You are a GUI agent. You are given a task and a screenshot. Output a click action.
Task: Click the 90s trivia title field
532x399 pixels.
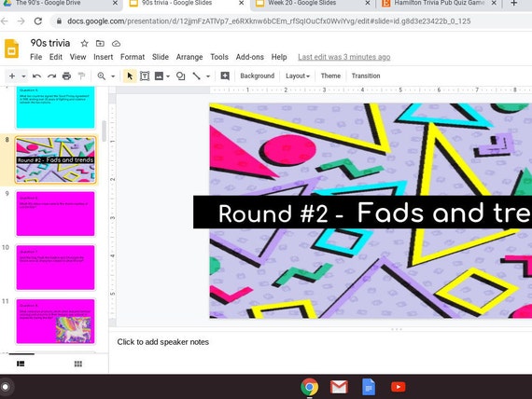(x=50, y=43)
